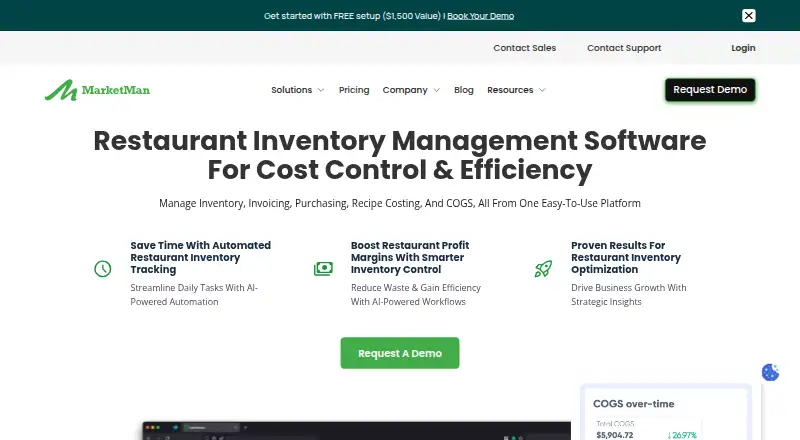Click the MarketMan logo

pos(97,90)
